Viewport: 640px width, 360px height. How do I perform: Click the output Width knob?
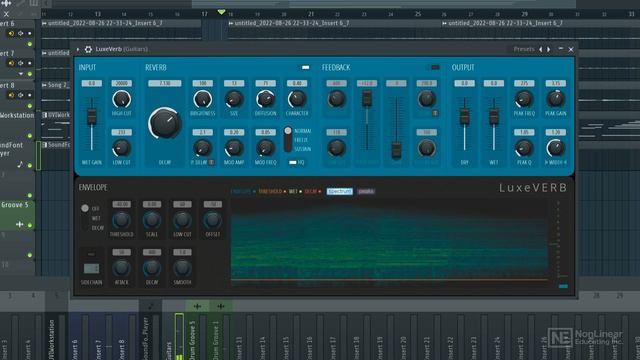pyautogui.click(x=556, y=148)
